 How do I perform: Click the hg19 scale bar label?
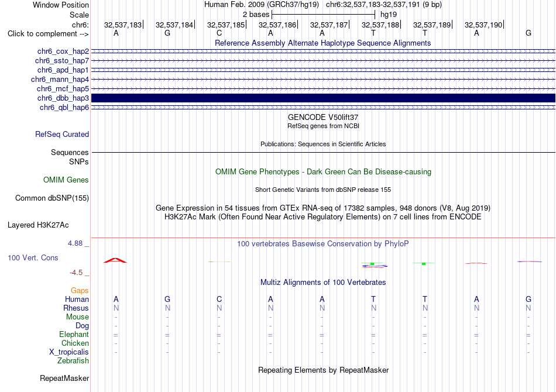(x=389, y=15)
